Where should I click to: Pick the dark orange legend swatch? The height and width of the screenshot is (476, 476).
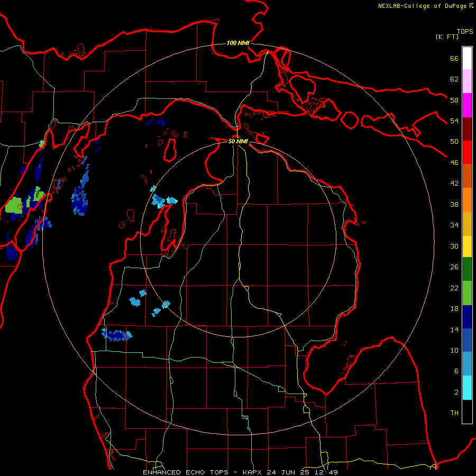coord(467,176)
